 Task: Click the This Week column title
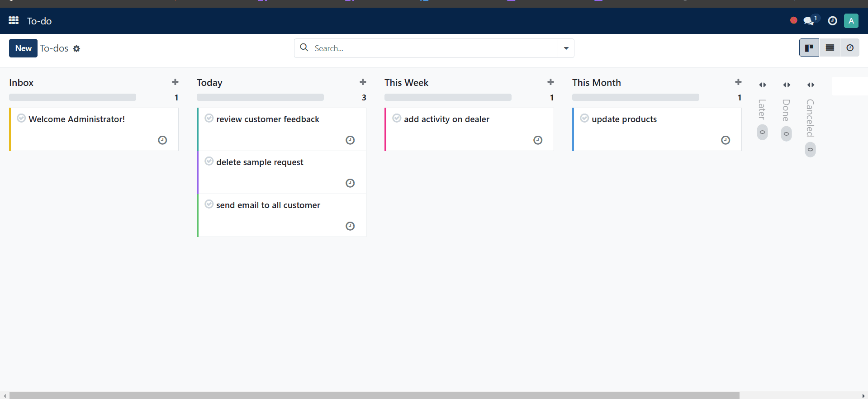pos(406,83)
